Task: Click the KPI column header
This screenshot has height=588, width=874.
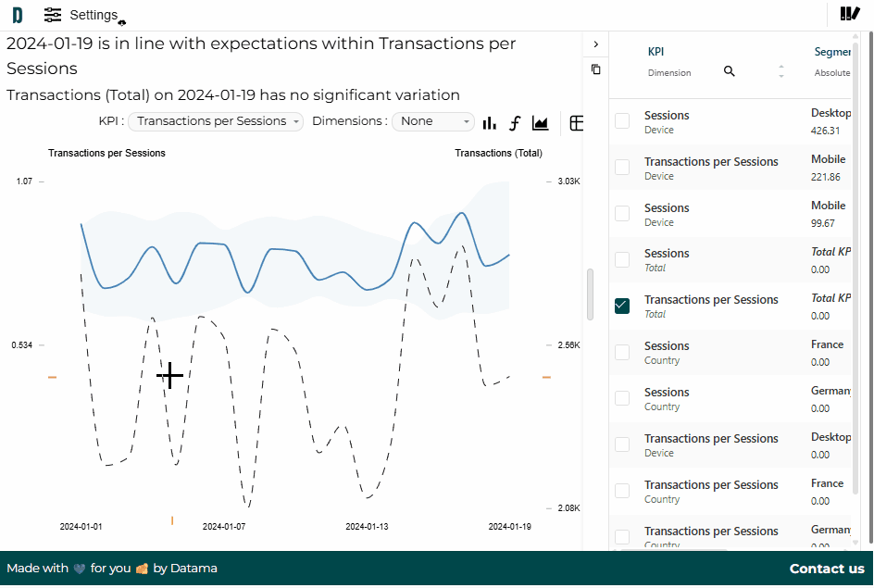Action: 655,52
